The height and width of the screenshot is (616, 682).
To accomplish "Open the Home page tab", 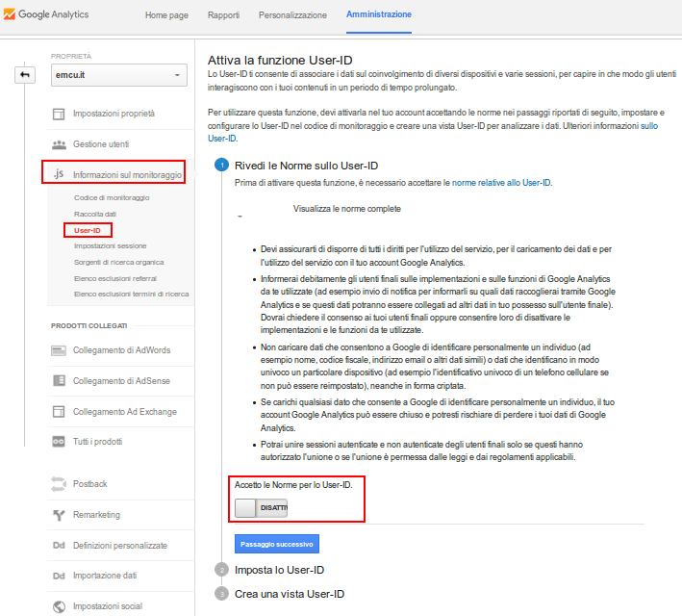I will 166,15.
